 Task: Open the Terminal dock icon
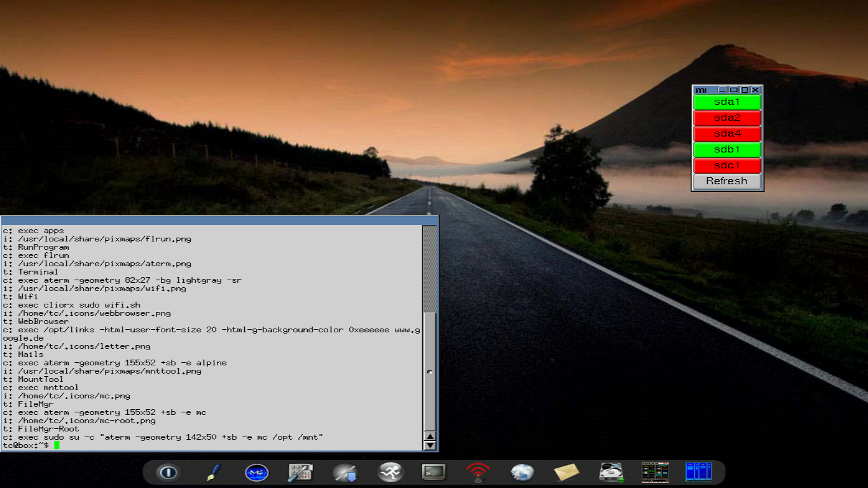pyautogui.click(x=434, y=472)
